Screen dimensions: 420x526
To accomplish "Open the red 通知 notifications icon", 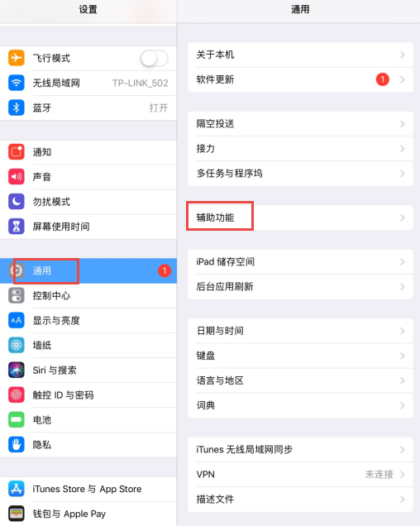I will [x=16, y=152].
